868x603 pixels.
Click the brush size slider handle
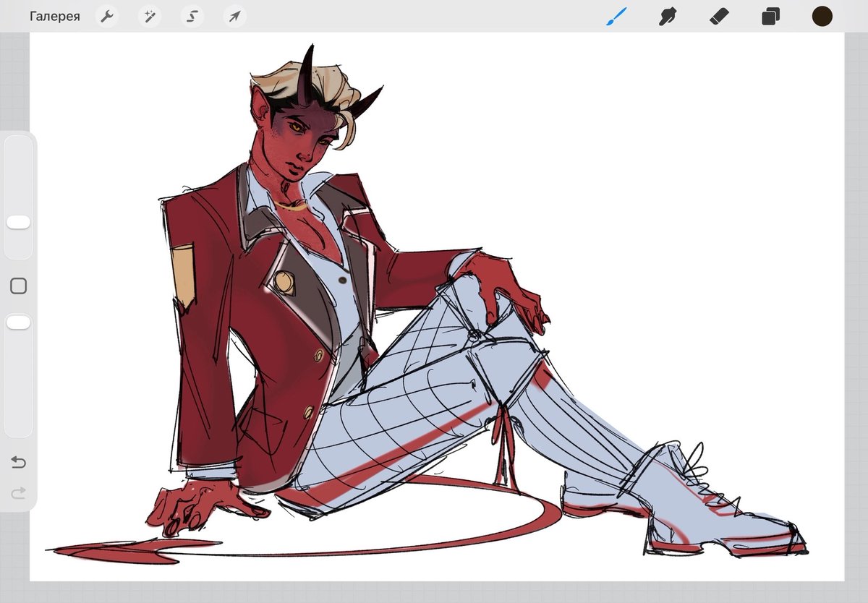(x=18, y=222)
